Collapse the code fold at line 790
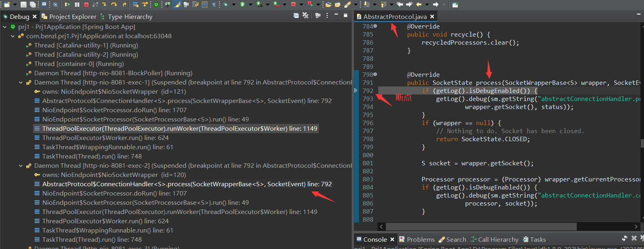Image resolution: width=644 pixels, height=249 pixels. (x=375, y=74)
